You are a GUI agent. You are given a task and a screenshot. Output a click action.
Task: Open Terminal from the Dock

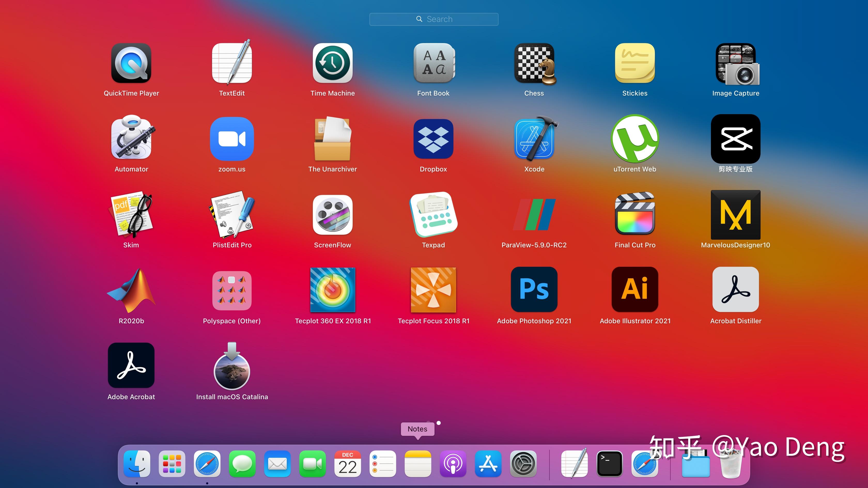609,464
